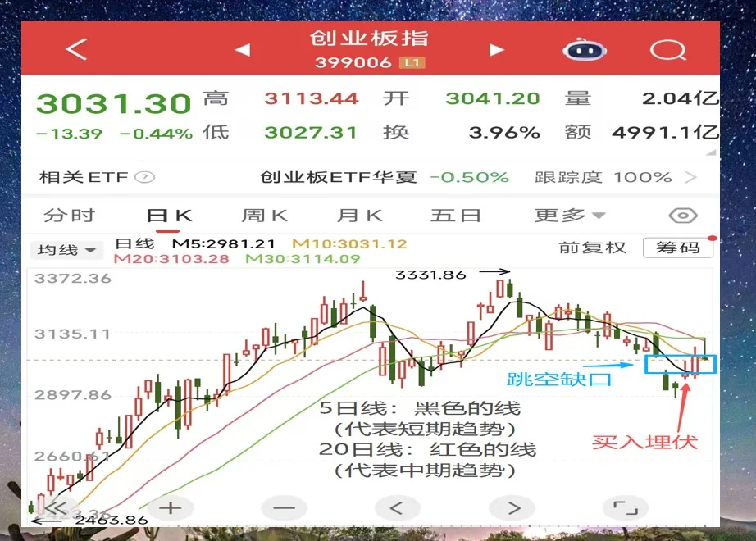The image size is (756, 541).
Task: Click y-axis label 3372.36
Action: [x=72, y=278]
